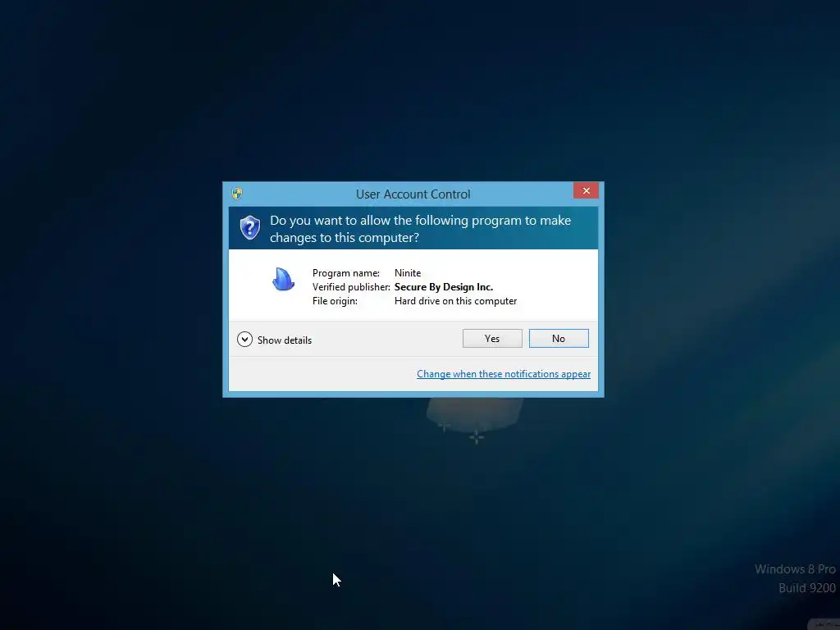Close the User Account Control dialog

pos(586,190)
